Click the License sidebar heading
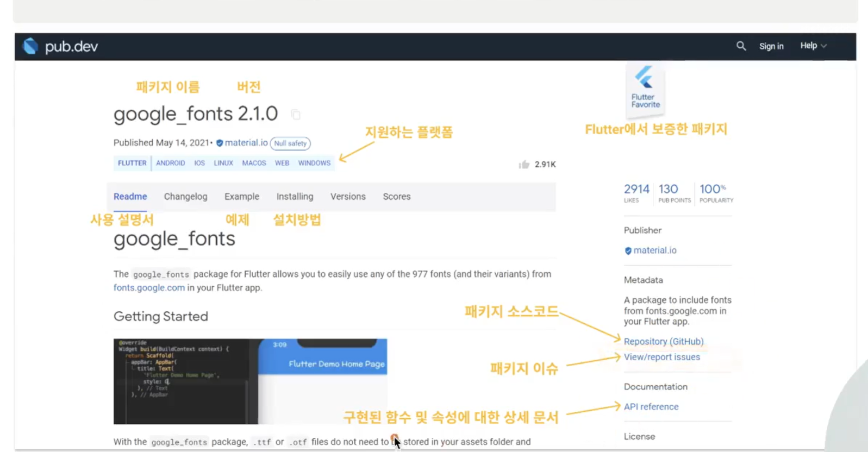This screenshot has width=868, height=452. pos(639,437)
